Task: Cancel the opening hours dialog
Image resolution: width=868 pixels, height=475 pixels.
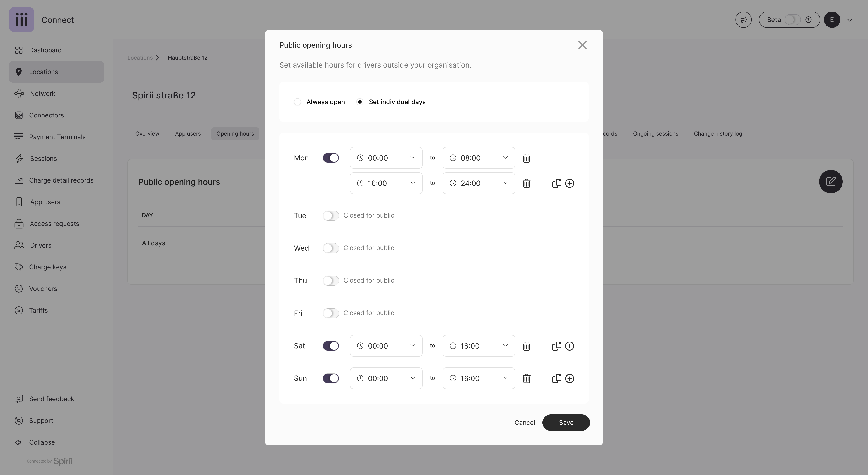Action: click(x=524, y=422)
